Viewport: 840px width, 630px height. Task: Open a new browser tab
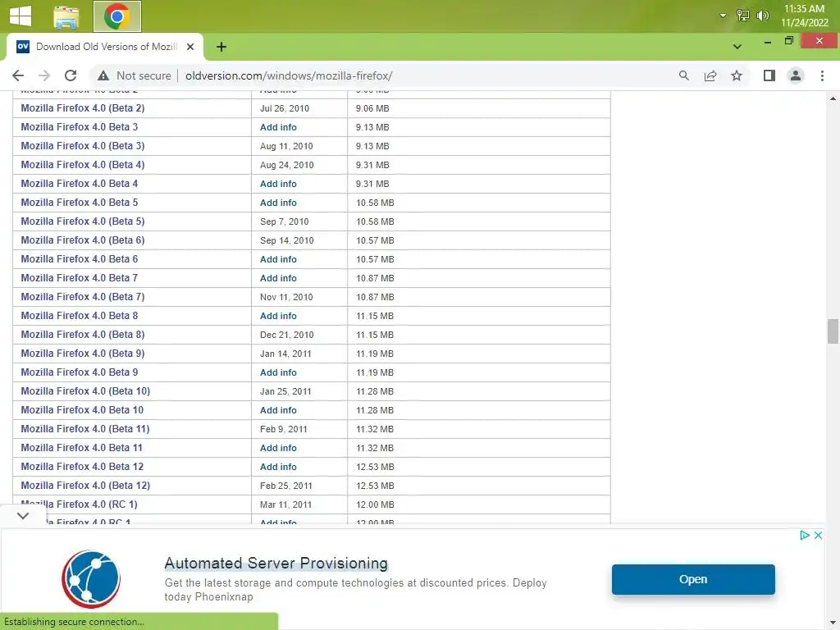[221, 47]
